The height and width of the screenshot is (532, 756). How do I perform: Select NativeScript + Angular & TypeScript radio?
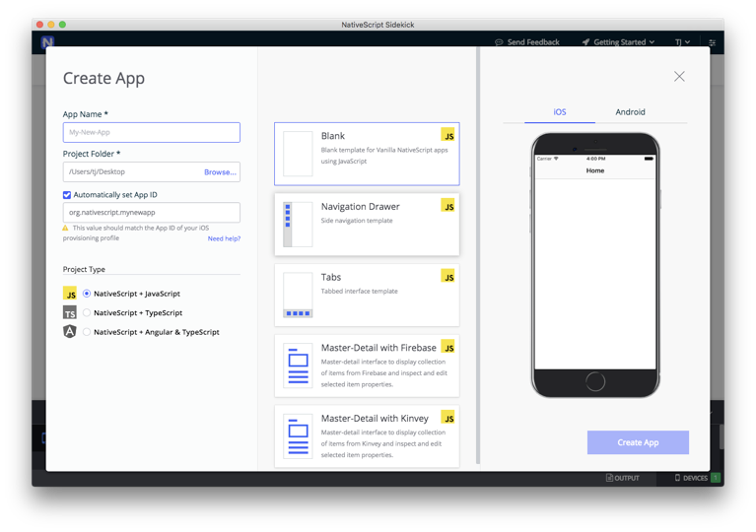87,332
